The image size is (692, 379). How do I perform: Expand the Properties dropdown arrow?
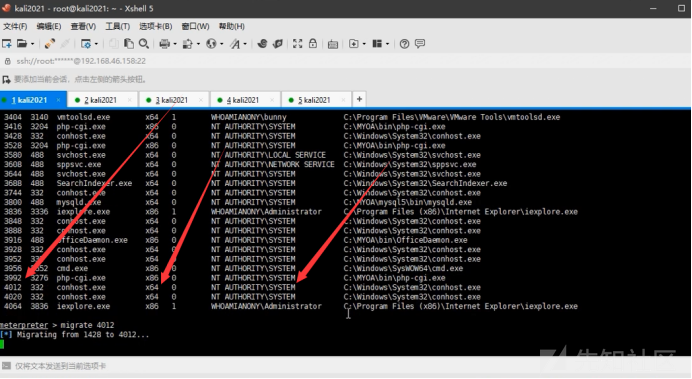coord(96,44)
